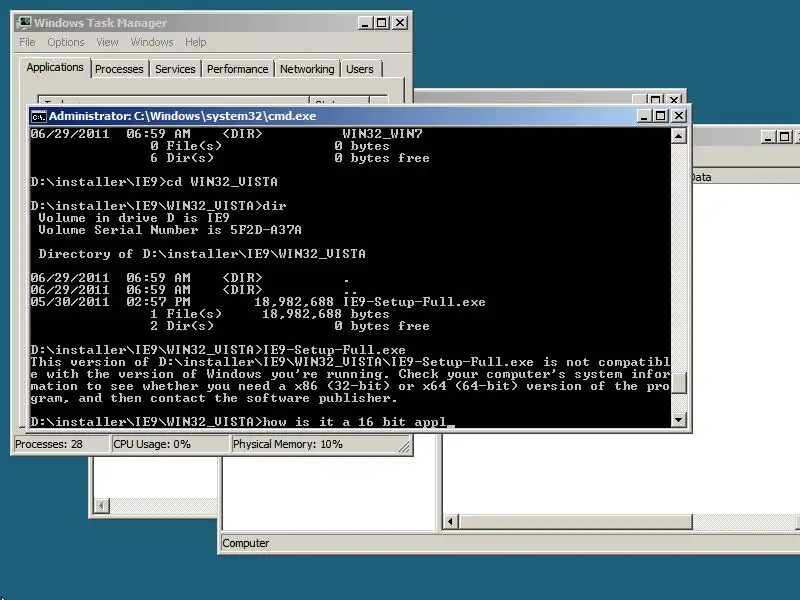Click the 'cd WIN32_VISTA' command line
800x600 pixels.
tap(154, 182)
